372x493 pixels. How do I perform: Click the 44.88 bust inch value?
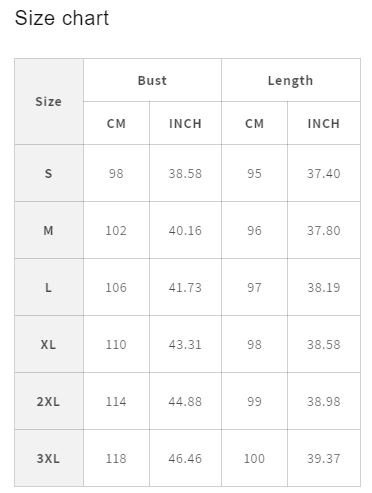(185, 401)
